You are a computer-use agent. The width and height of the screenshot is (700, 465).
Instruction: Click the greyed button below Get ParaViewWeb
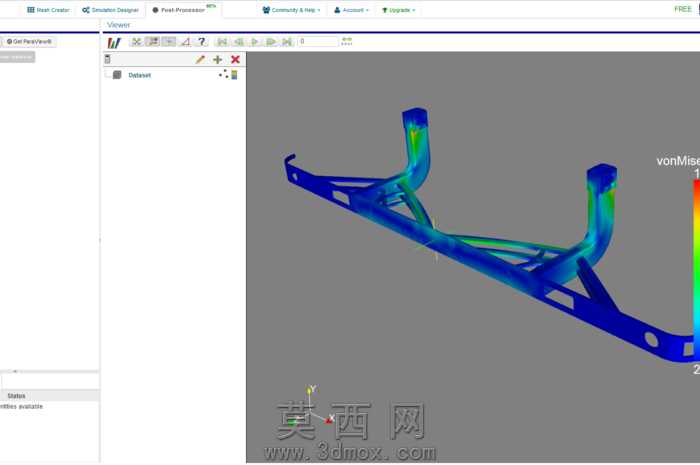click(x=17, y=57)
